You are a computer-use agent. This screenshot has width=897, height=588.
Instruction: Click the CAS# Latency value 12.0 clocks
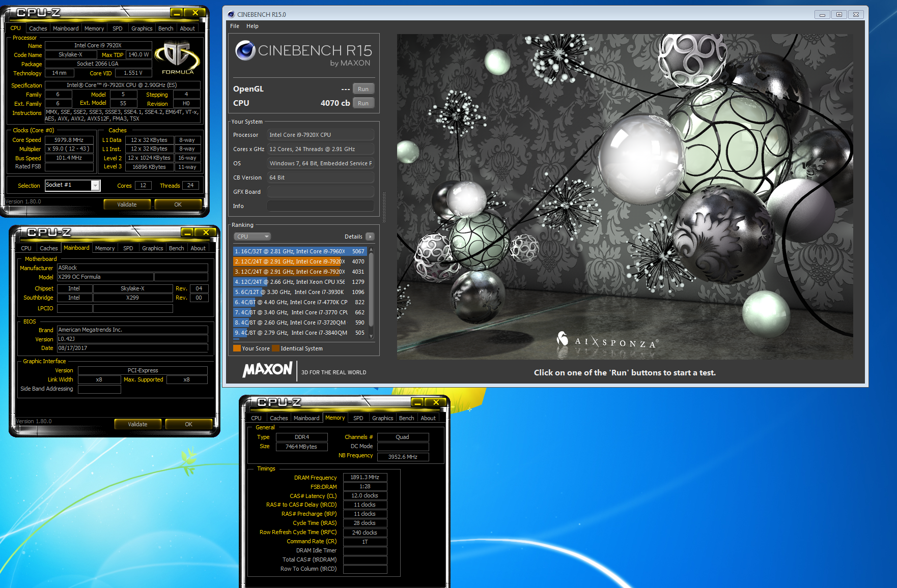tap(365, 495)
